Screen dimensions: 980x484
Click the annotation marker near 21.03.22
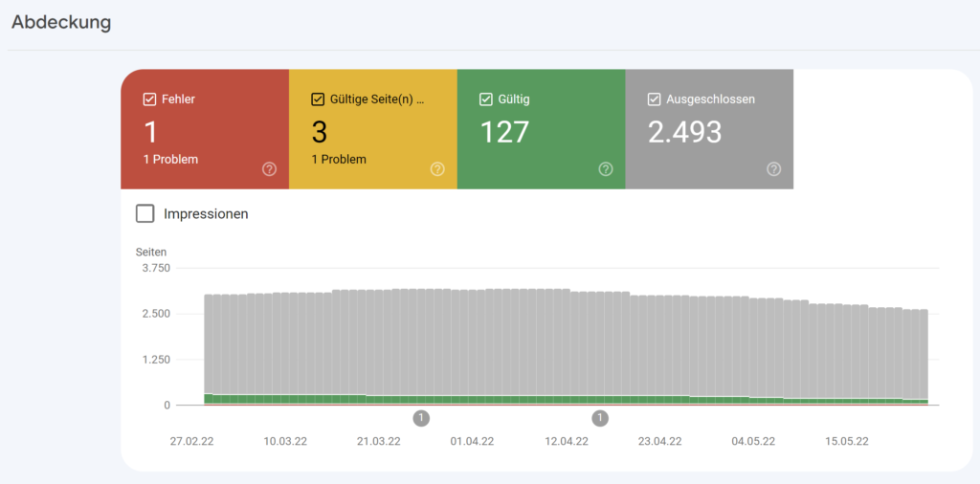(x=421, y=418)
